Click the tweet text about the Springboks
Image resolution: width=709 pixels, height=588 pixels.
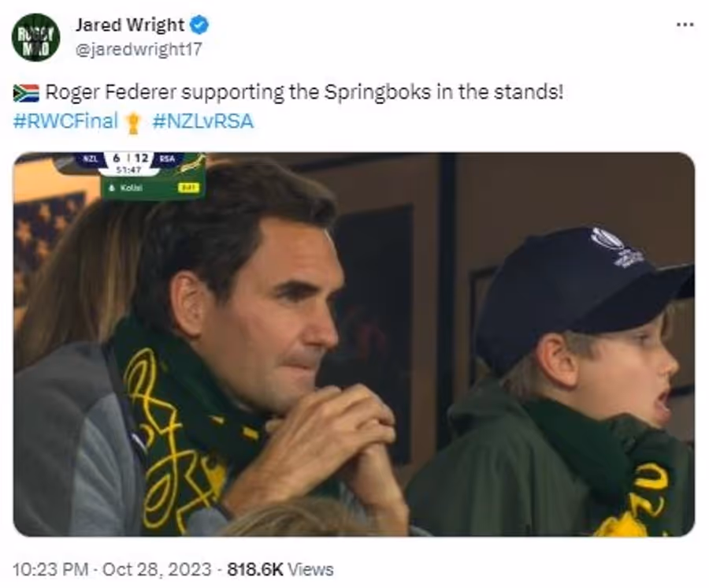[x=304, y=93]
